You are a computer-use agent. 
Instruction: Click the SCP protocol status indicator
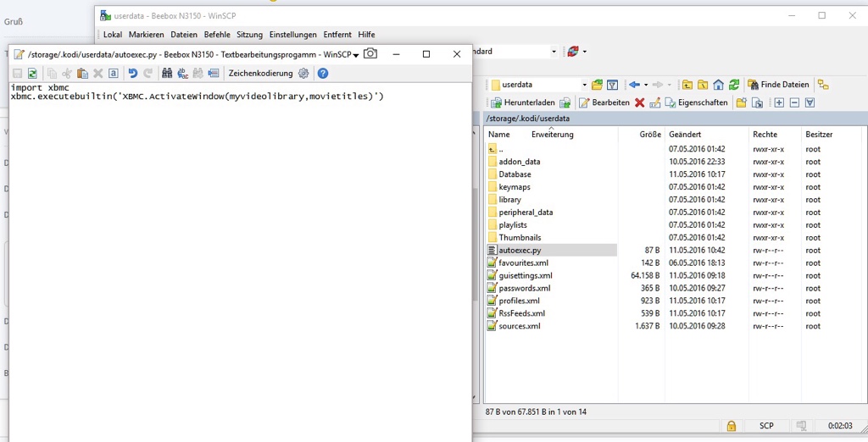[766, 426]
